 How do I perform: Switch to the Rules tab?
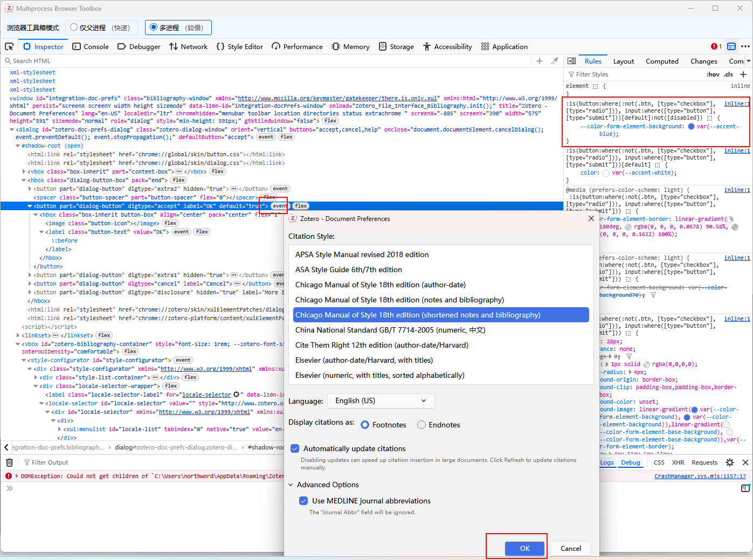click(593, 61)
